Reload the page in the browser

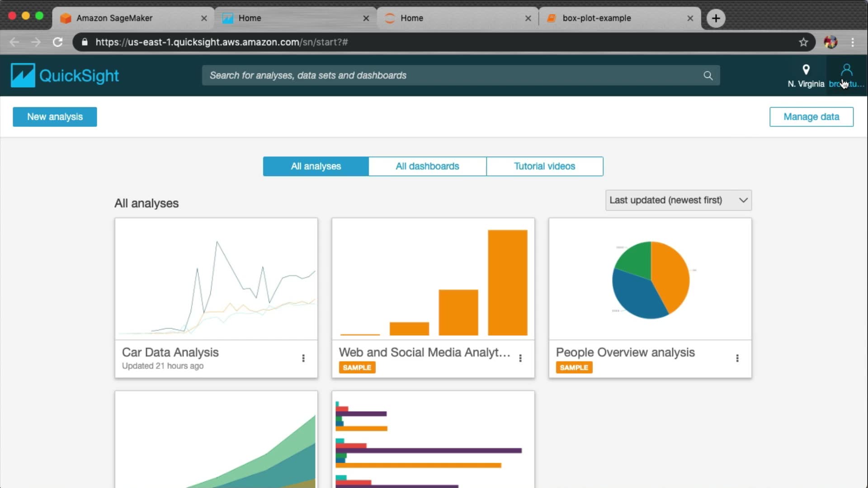coord(57,42)
